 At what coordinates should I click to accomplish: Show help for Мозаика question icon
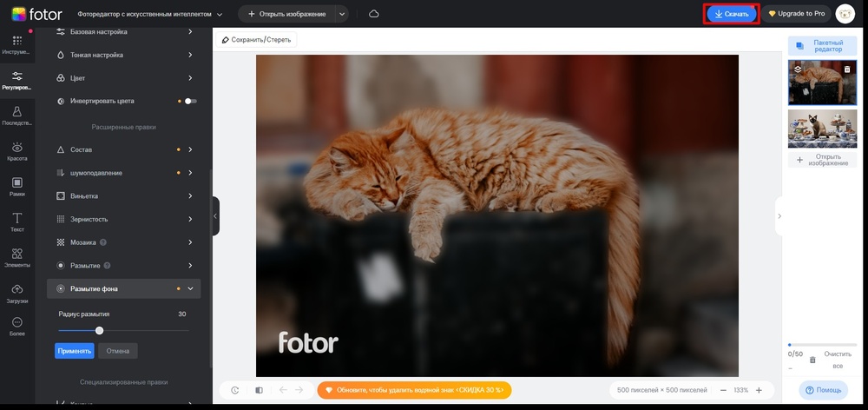(103, 242)
